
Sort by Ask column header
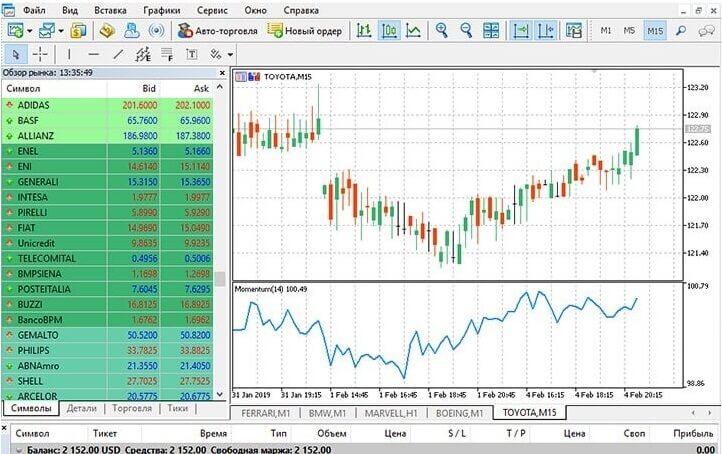(x=186, y=88)
